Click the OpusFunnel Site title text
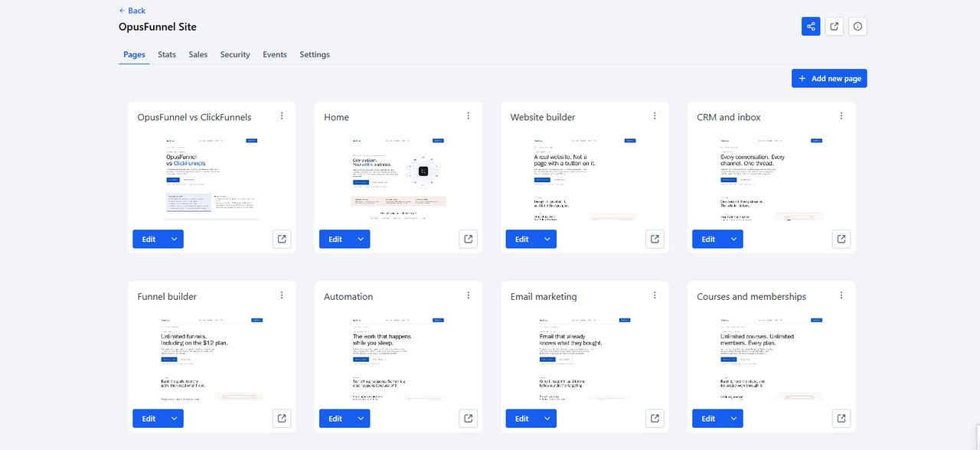The width and height of the screenshot is (980, 450). pyautogui.click(x=158, y=27)
